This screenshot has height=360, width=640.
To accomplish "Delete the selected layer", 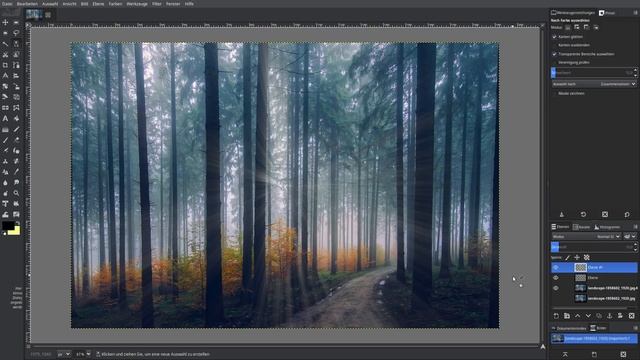I will click(x=631, y=316).
